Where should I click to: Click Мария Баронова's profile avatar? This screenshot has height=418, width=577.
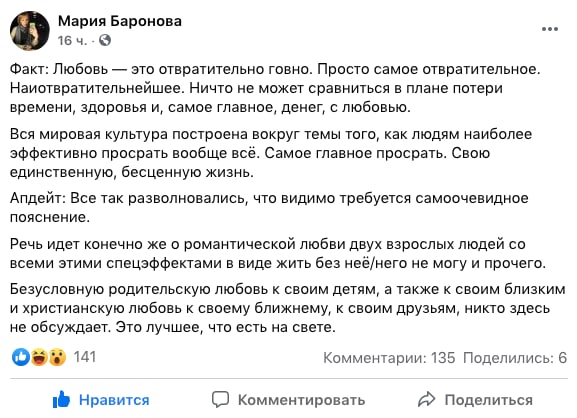[30, 31]
